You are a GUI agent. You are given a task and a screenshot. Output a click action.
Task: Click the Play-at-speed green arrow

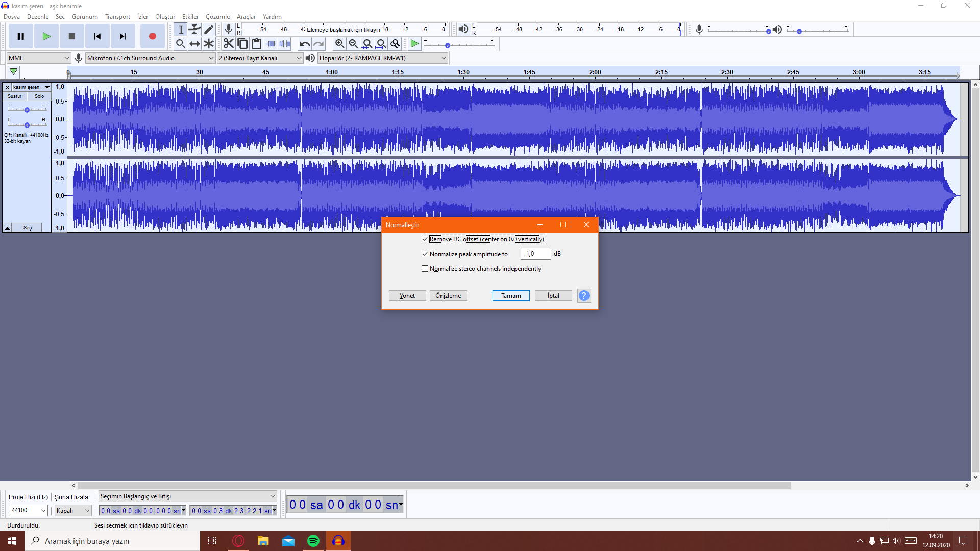[414, 44]
